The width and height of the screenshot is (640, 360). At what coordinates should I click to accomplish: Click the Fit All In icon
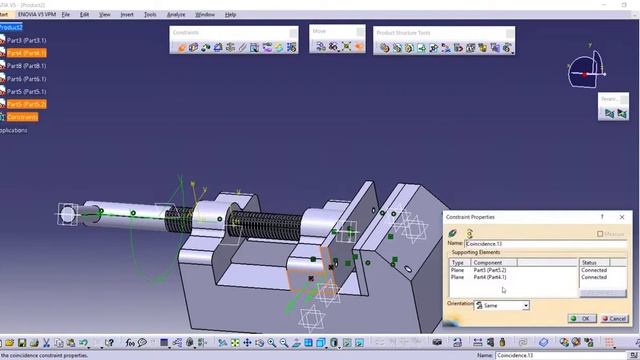pyautogui.click(x=235, y=343)
